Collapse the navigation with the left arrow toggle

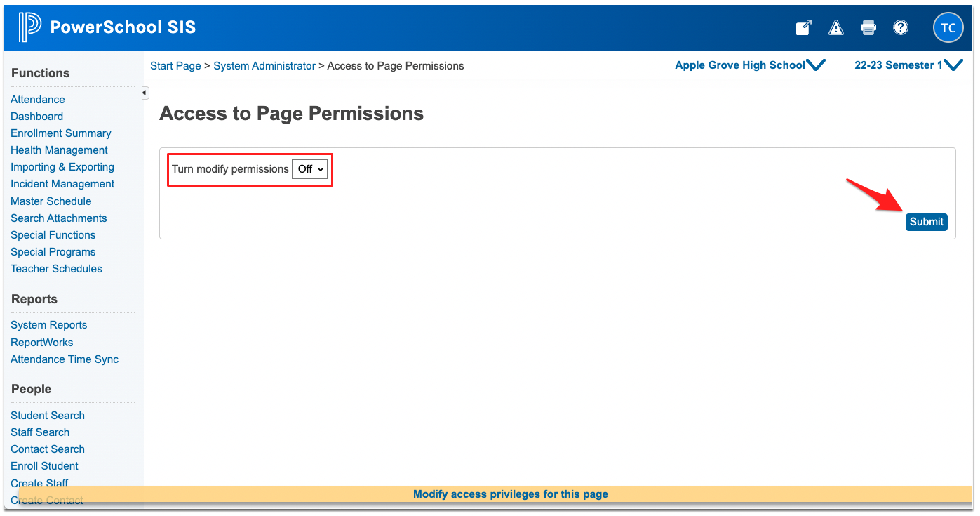click(x=143, y=92)
